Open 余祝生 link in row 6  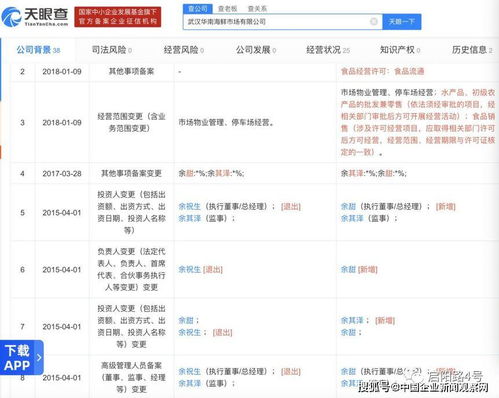click(x=190, y=269)
